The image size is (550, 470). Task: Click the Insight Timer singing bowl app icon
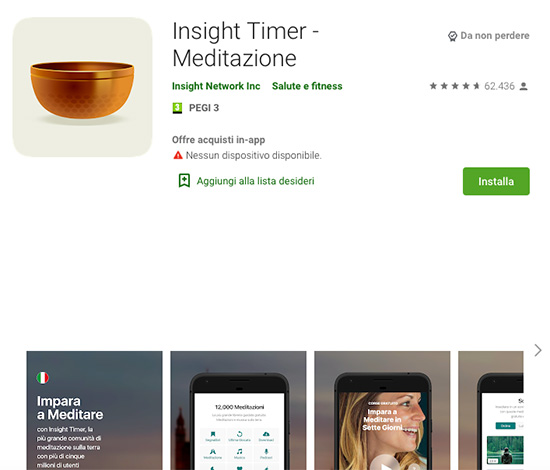tap(82, 87)
